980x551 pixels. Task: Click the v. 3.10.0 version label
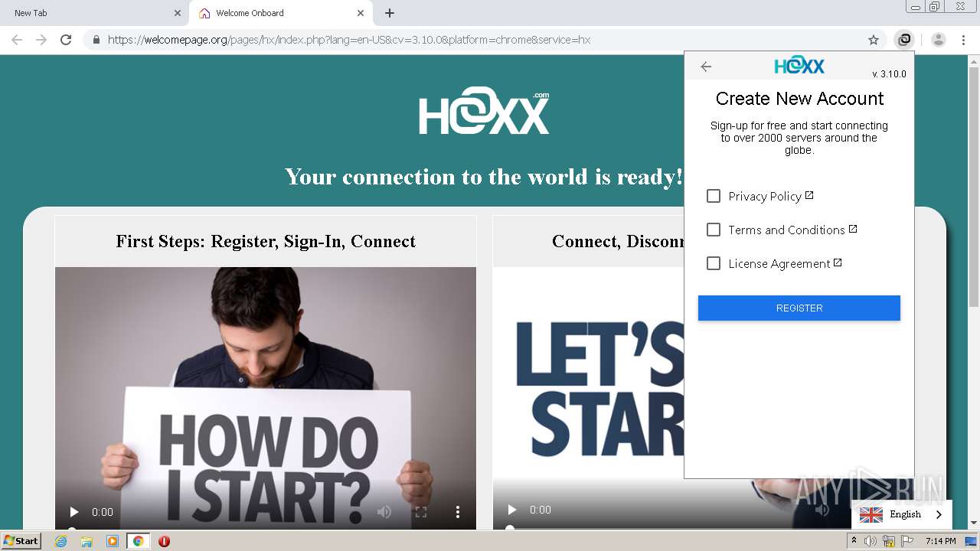click(889, 74)
